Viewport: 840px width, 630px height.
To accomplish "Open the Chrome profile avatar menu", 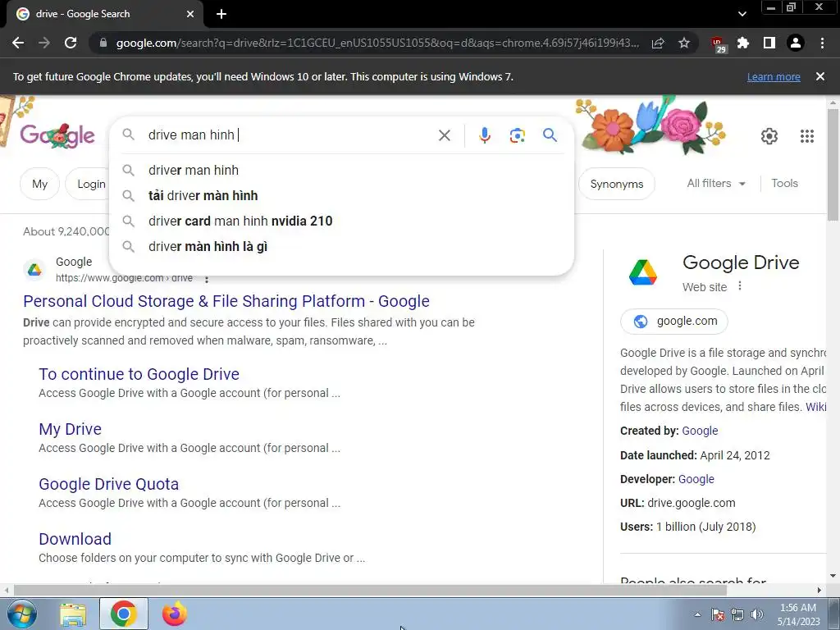I will point(796,43).
